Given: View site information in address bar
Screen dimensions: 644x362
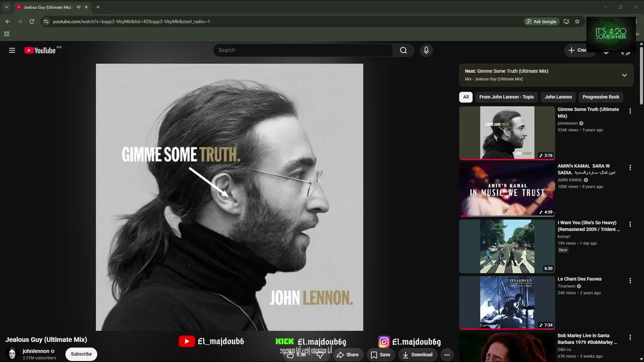Looking at the screenshot, I should 46,22.
